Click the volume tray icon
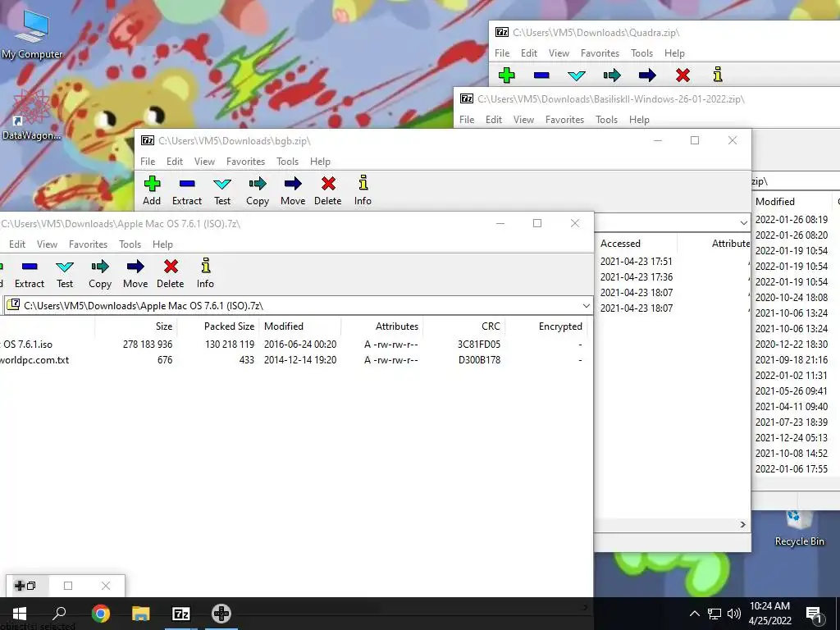The width and height of the screenshot is (840, 630). click(x=734, y=614)
